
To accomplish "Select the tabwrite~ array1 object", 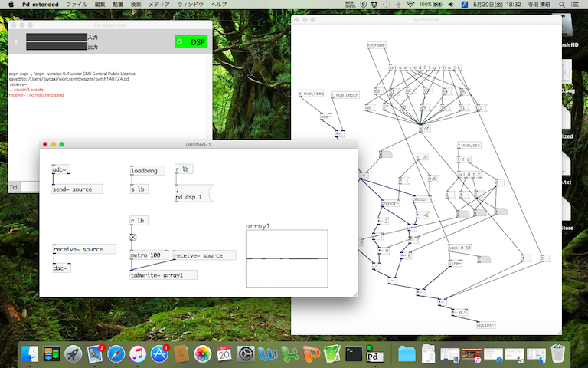I will [163, 275].
